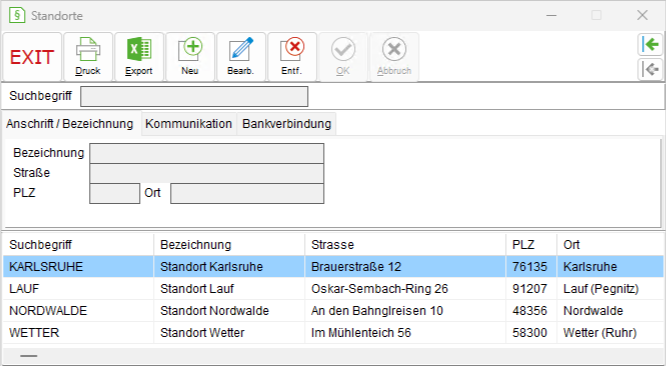
Task: Click the Standort Karlsruhe cell
Action: [229, 267]
